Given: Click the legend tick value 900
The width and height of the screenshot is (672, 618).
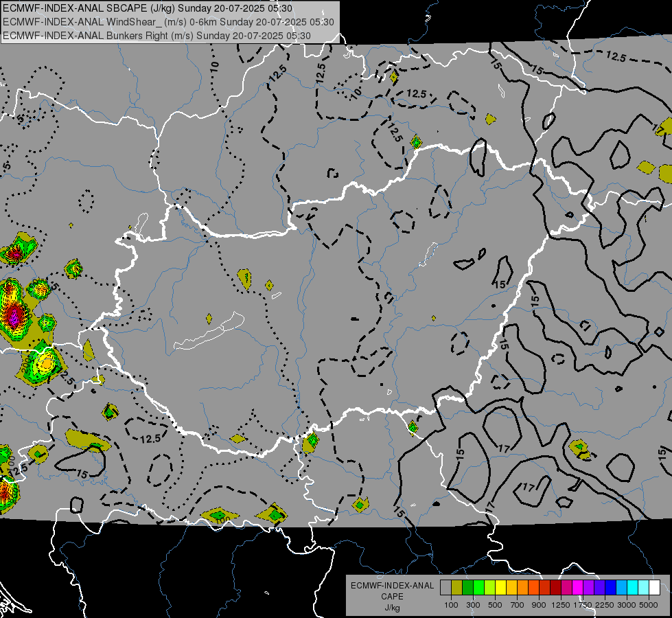Looking at the screenshot, I should click(x=539, y=605).
